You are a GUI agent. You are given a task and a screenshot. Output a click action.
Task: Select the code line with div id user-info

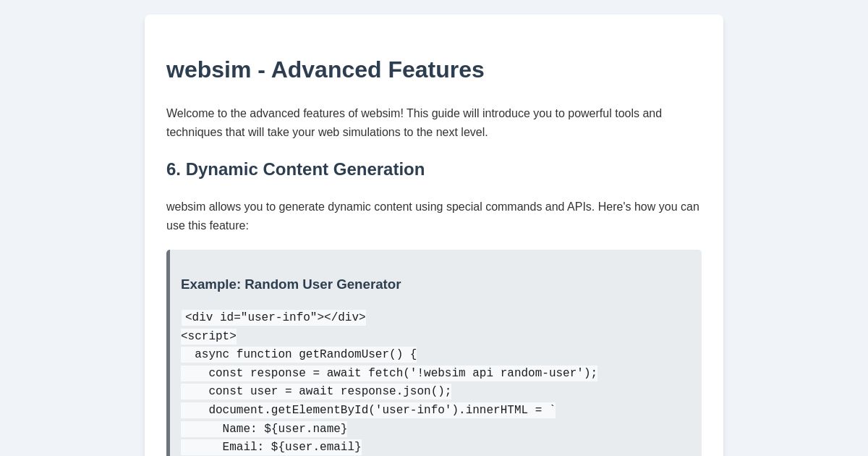273,318
